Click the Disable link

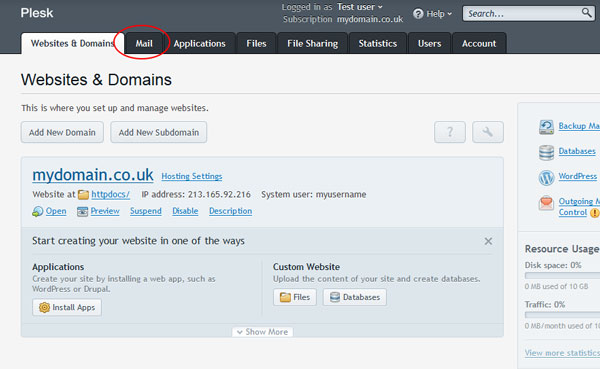[x=185, y=211]
